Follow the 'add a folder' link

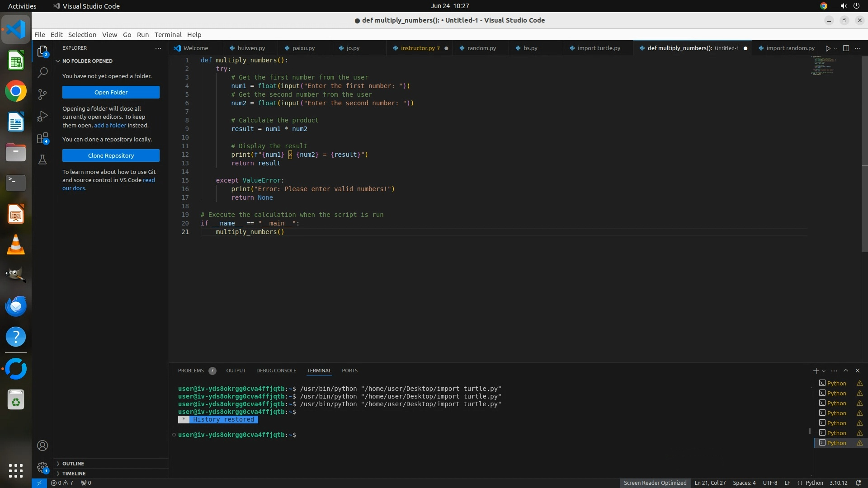(110, 125)
